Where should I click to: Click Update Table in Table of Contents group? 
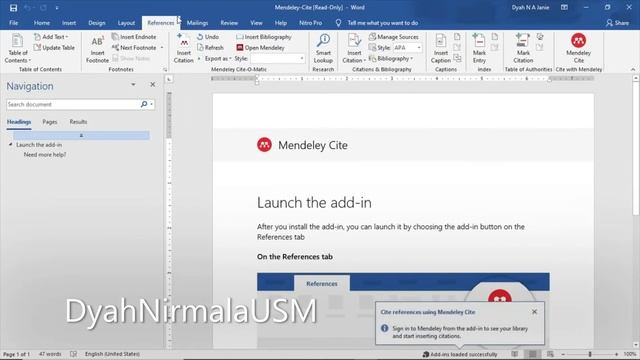tap(54, 48)
